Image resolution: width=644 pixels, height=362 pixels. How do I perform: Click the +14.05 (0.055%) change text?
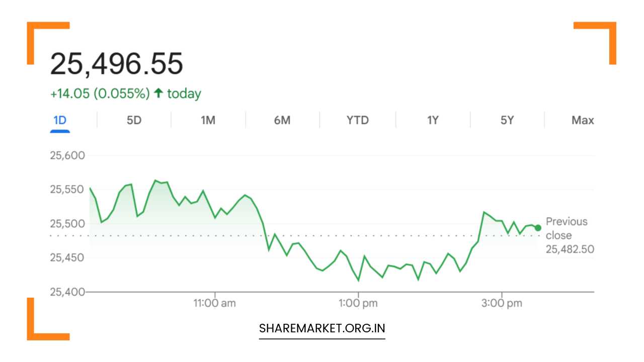point(100,94)
